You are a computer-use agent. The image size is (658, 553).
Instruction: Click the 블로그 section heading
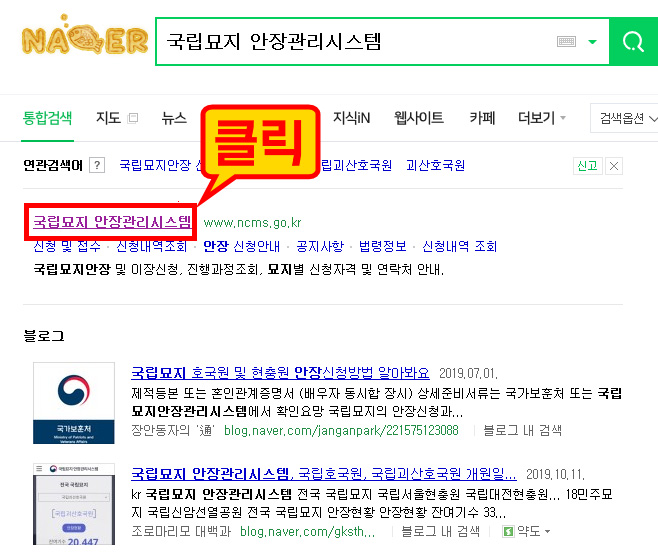click(x=44, y=336)
